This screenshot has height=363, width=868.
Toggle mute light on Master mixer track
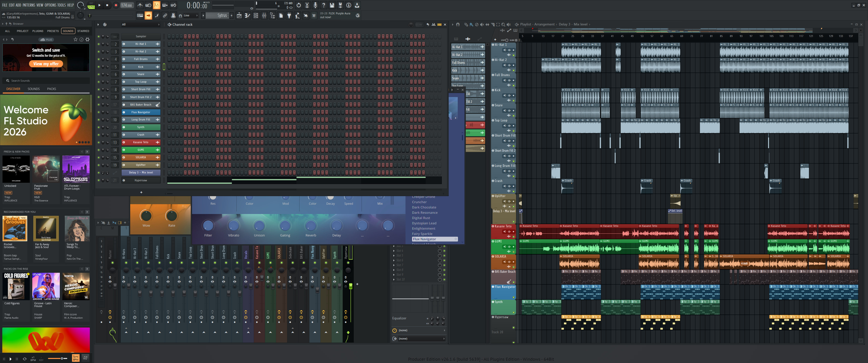(x=113, y=263)
